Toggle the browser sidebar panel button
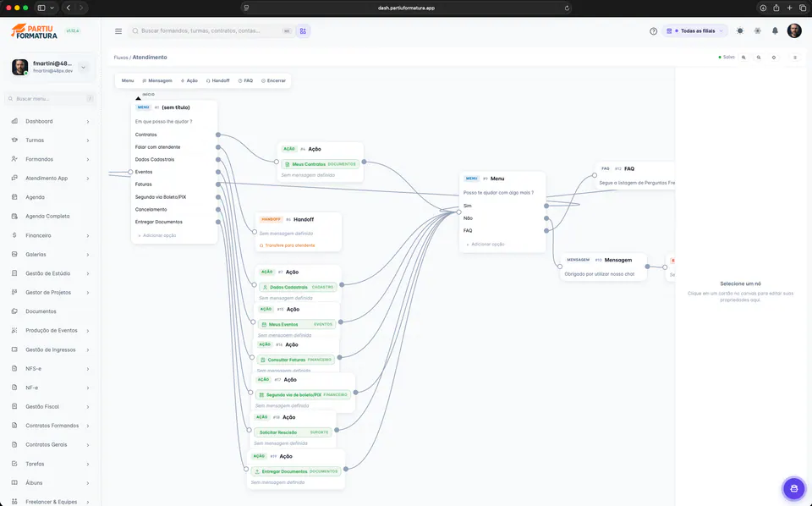Image resolution: width=812 pixels, height=506 pixels. (41, 8)
